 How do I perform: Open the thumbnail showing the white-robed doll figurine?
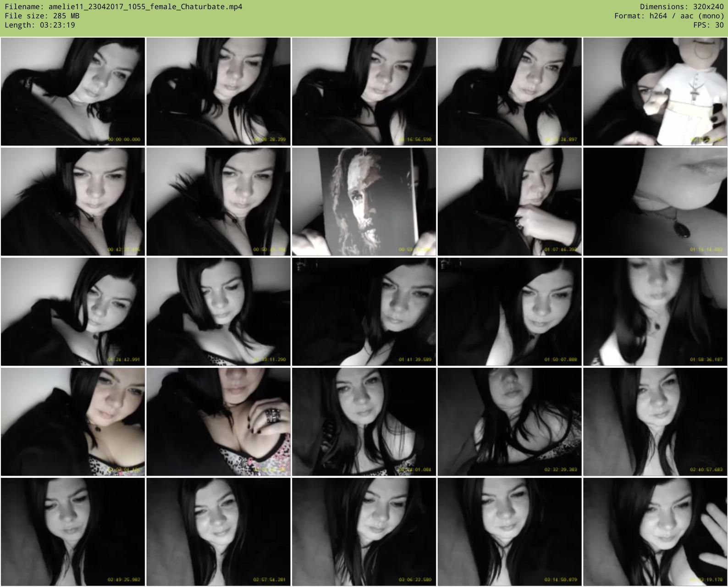pyautogui.click(x=655, y=92)
